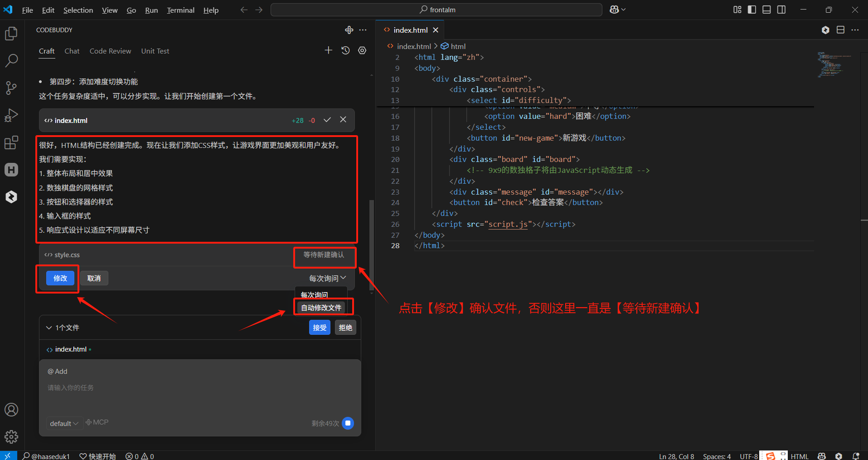The height and width of the screenshot is (460, 868).
Task: Click the CodeBuddy panel move icon
Action: click(x=349, y=30)
